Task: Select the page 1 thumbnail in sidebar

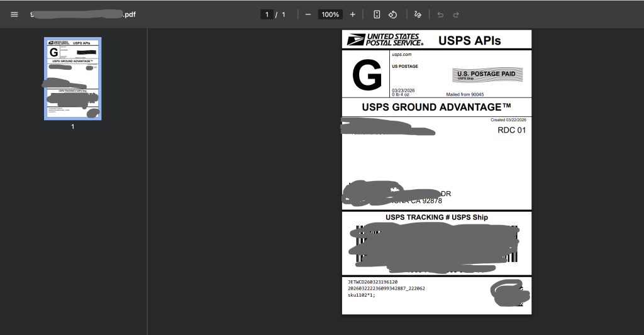Action: pyautogui.click(x=72, y=78)
